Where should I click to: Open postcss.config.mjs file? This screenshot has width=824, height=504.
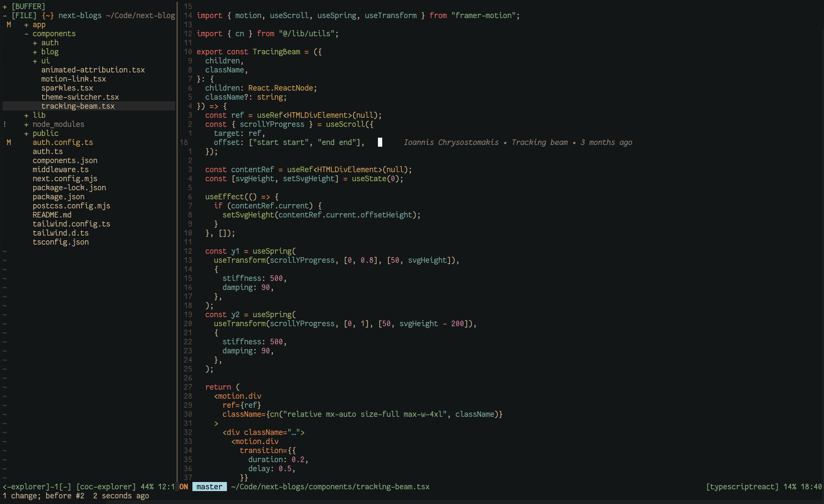pyautogui.click(x=71, y=206)
